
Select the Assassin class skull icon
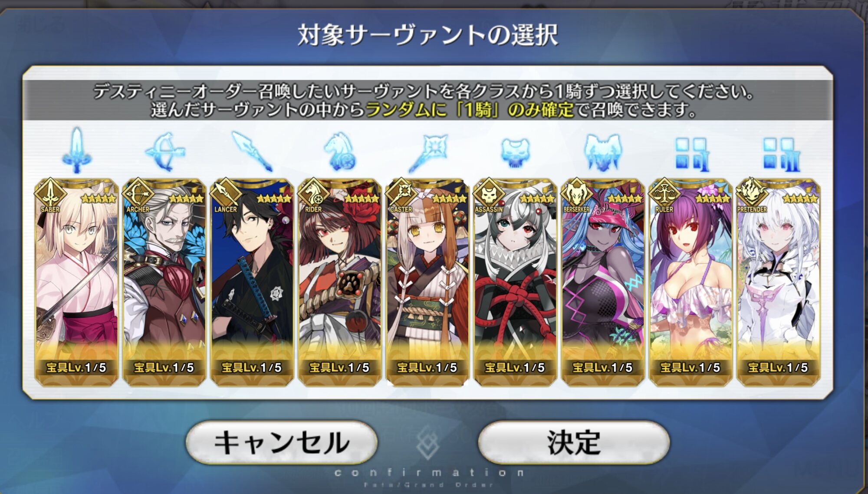click(x=515, y=153)
